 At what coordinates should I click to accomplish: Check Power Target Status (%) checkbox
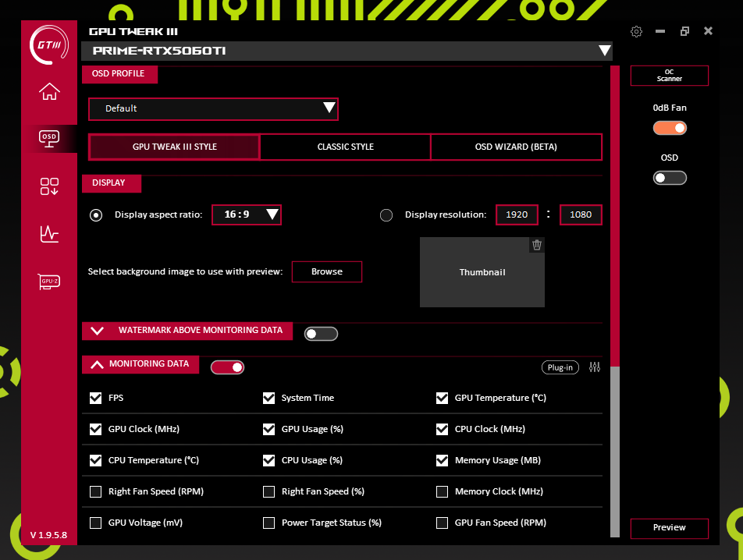[268, 523]
